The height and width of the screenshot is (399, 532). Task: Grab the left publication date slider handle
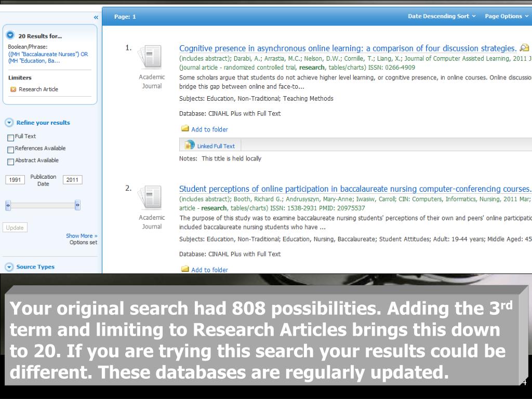pos(8,205)
